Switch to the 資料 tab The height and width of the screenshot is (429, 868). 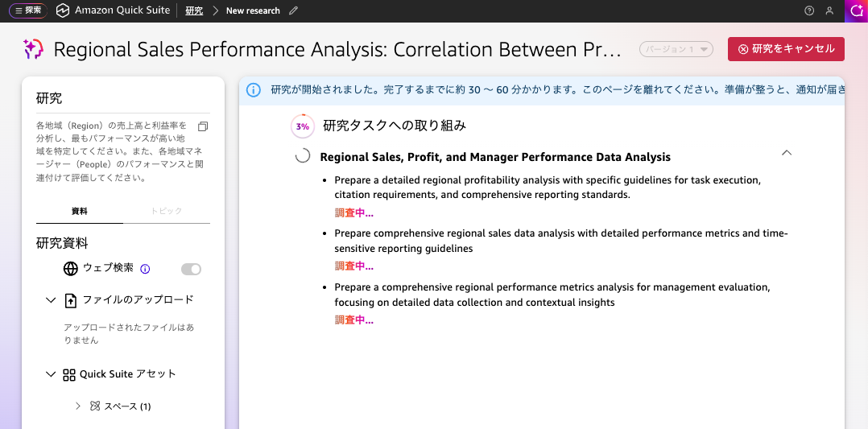80,211
